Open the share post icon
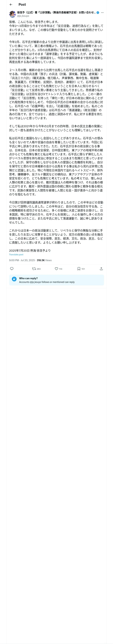 point(101,269)
